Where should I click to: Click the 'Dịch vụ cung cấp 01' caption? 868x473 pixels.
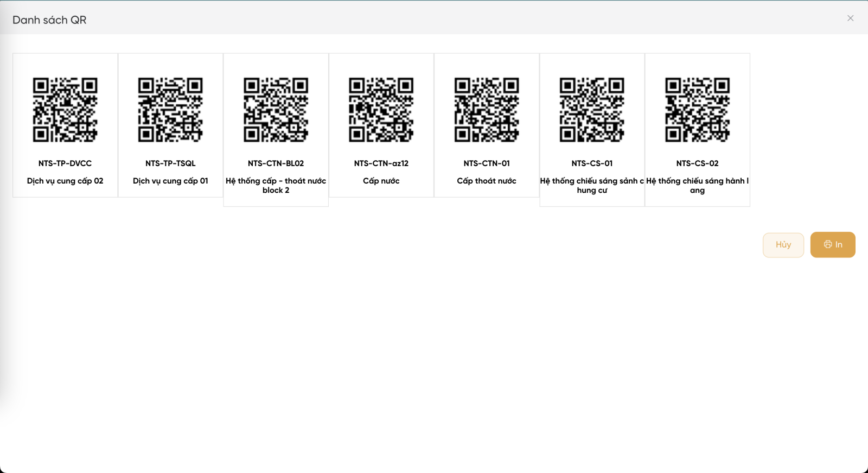[170, 181]
